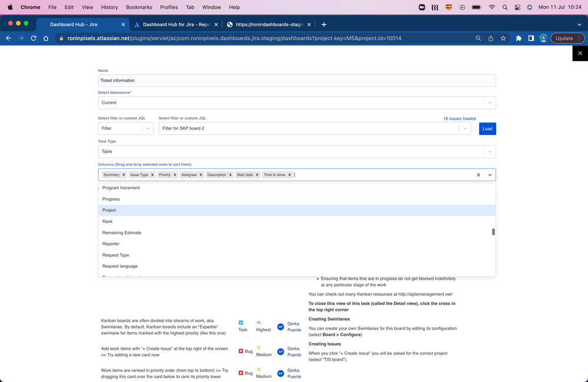Open the browser Extensions puzzle icon
Viewport: 588px width, 382px height.
(x=518, y=38)
